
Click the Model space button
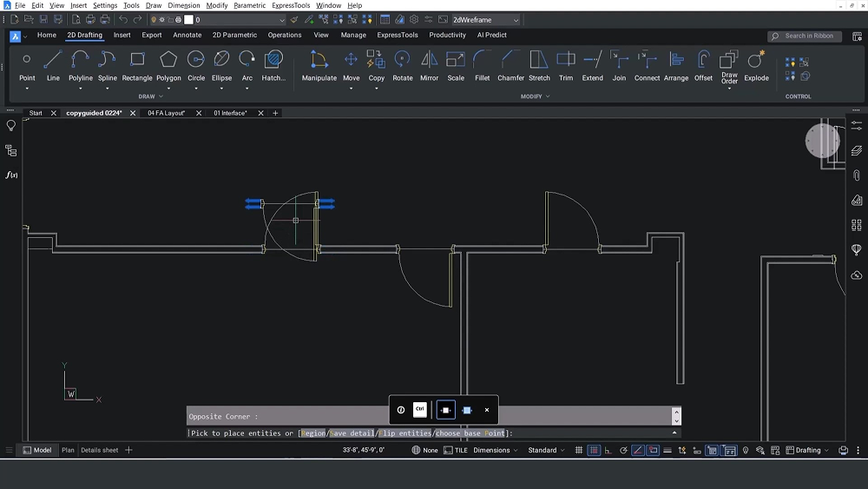pyautogui.click(x=37, y=450)
